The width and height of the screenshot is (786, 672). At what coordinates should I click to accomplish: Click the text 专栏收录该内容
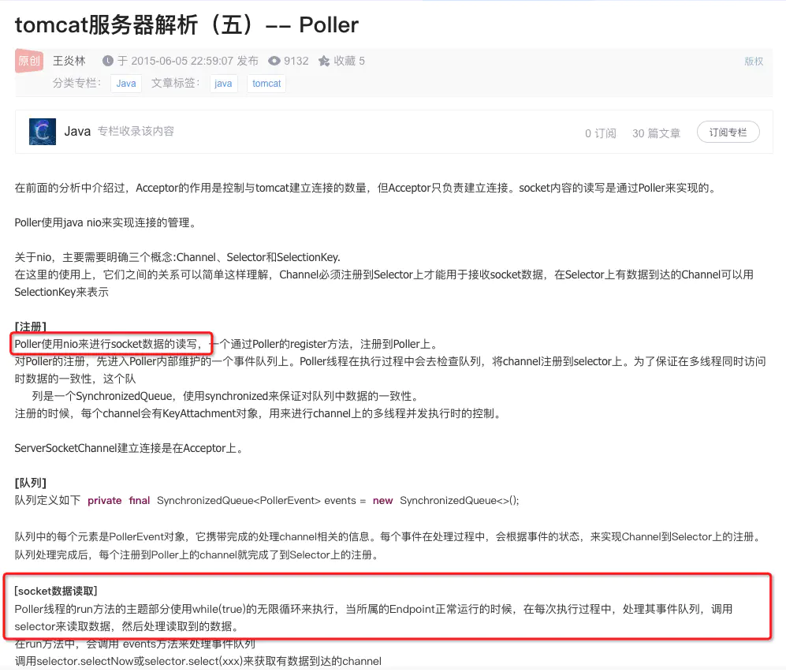tap(136, 132)
